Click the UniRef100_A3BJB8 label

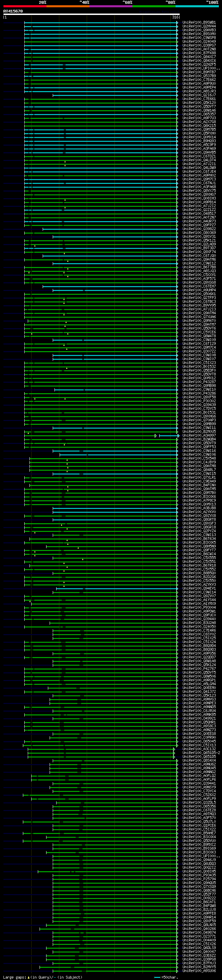pos(199,508)
